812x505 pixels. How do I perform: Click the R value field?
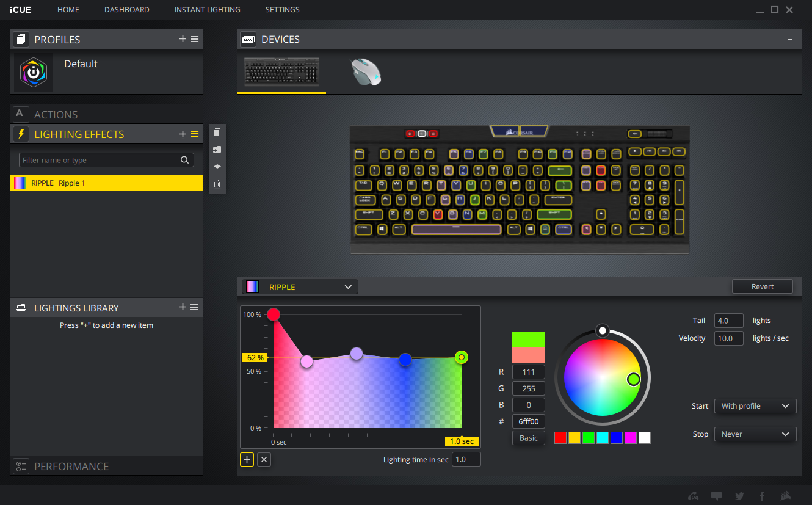point(529,372)
